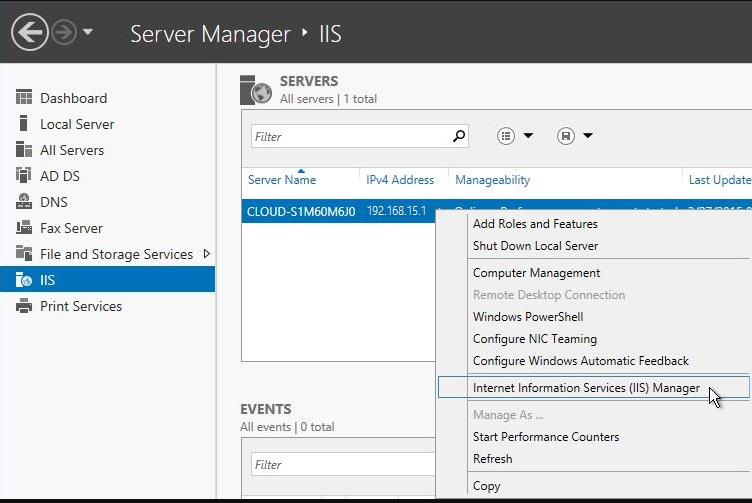Click IIS in the breadcrumb title
The image size is (752, 503).
pyautogui.click(x=330, y=34)
